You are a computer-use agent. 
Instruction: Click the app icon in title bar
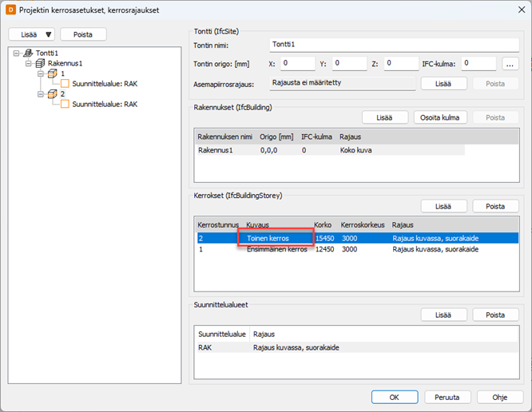(x=10, y=10)
